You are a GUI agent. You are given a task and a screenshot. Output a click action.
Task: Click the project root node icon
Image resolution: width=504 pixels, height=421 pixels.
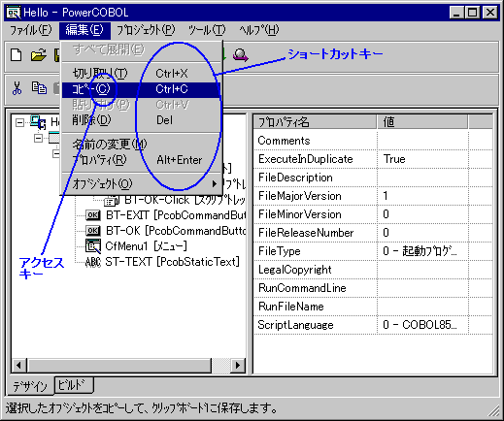[x=38, y=122]
